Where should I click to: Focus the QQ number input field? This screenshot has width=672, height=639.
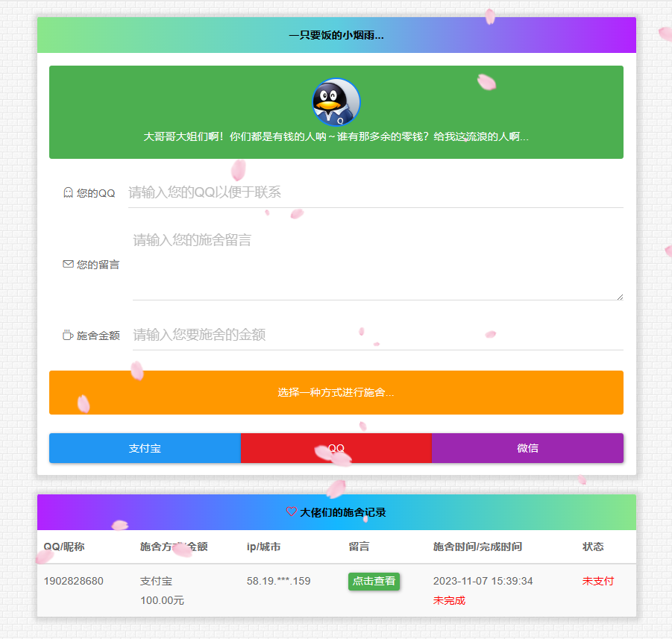coord(375,193)
